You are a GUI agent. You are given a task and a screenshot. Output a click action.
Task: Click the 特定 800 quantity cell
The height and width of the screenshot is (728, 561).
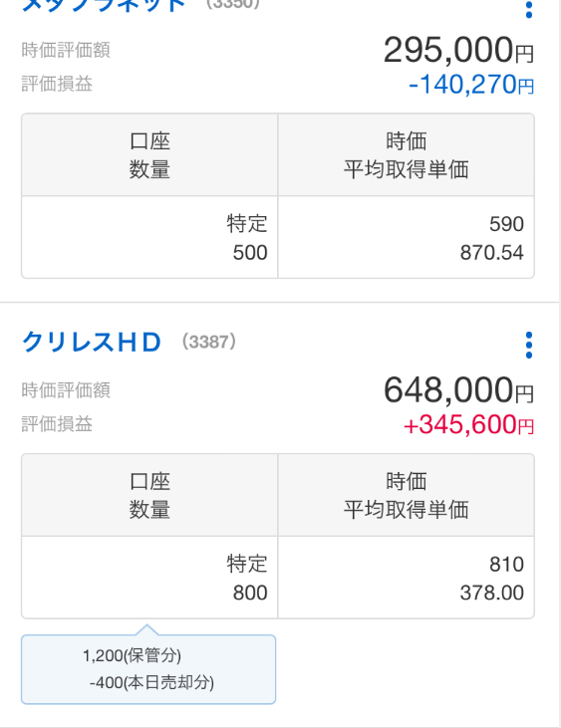(x=149, y=578)
